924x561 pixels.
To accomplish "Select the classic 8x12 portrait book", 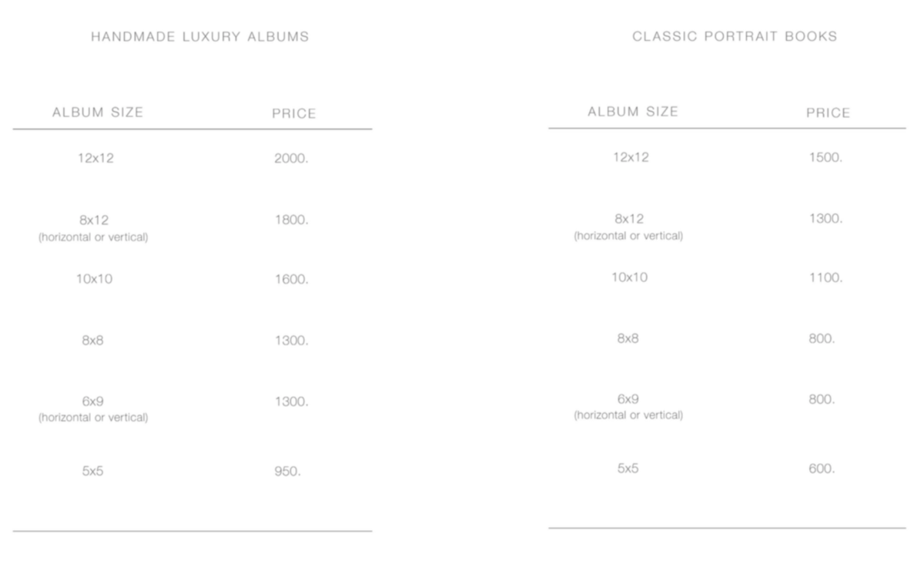I will (628, 219).
